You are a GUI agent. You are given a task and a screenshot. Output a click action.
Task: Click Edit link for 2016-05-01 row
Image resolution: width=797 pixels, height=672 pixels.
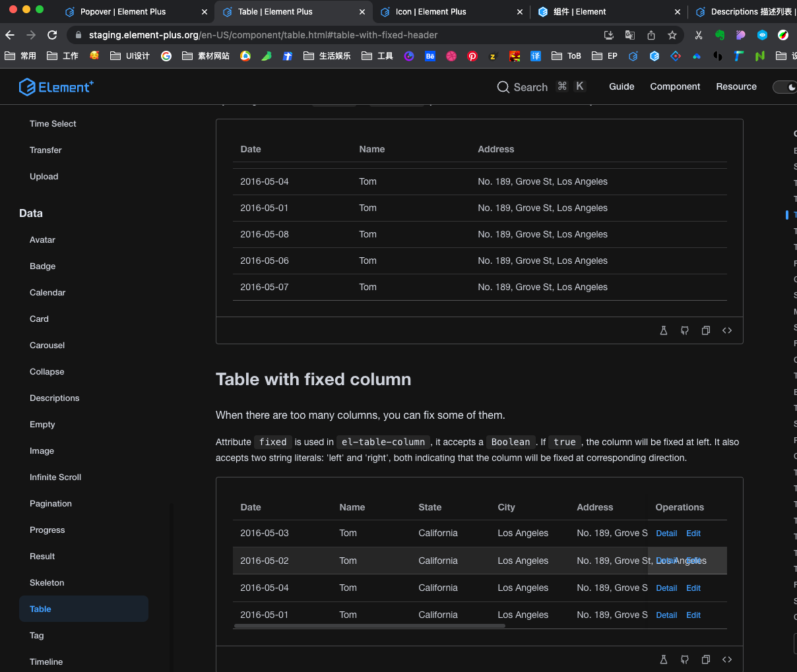pyautogui.click(x=693, y=615)
